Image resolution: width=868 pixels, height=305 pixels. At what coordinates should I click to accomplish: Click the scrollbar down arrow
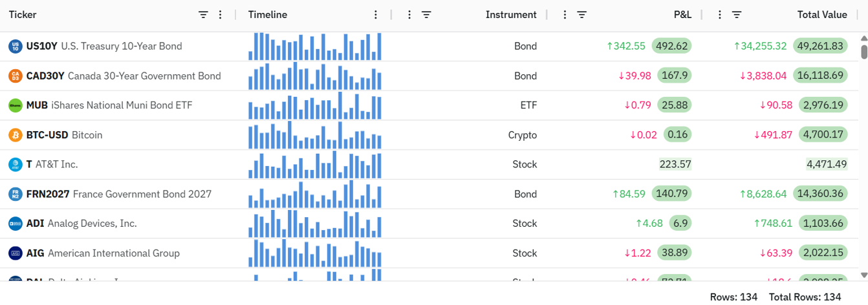[864, 275]
